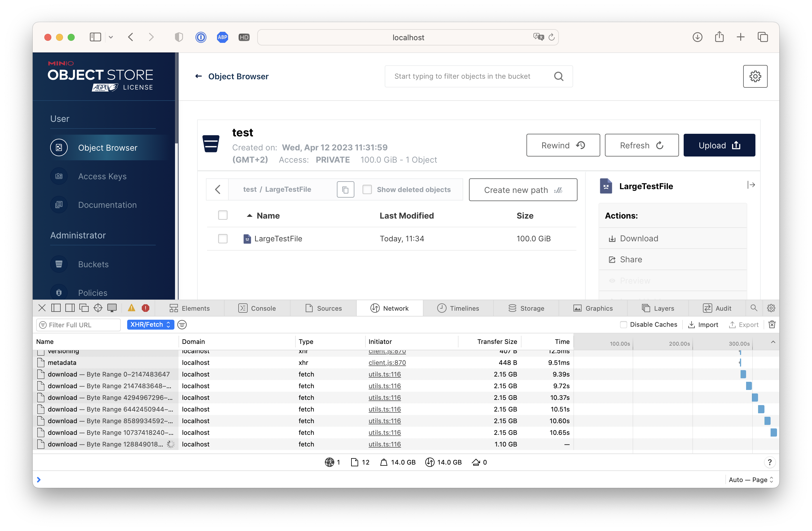812x531 pixels.
Task: Toggle Disable Caches checkbox
Action: tap(623, 325)
